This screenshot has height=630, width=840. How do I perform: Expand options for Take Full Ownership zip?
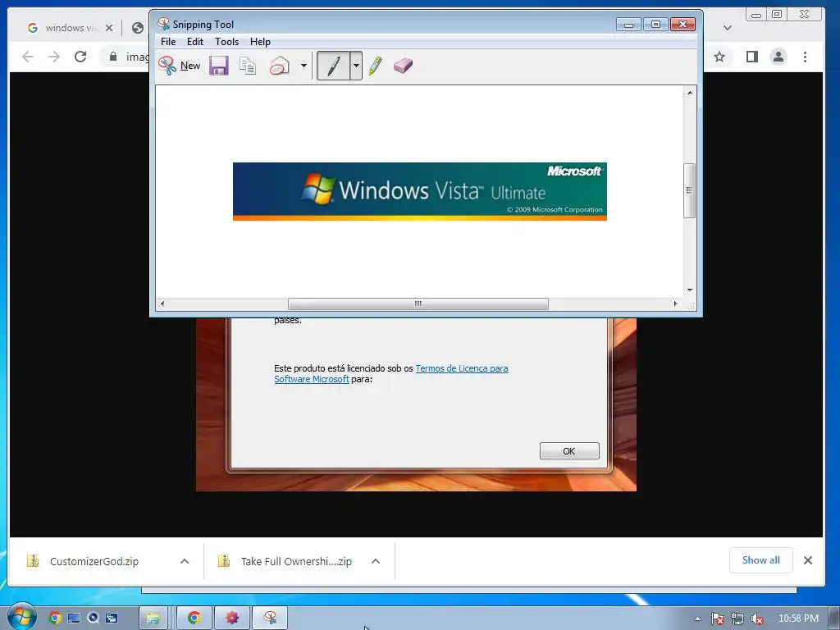tap(376, 561)
